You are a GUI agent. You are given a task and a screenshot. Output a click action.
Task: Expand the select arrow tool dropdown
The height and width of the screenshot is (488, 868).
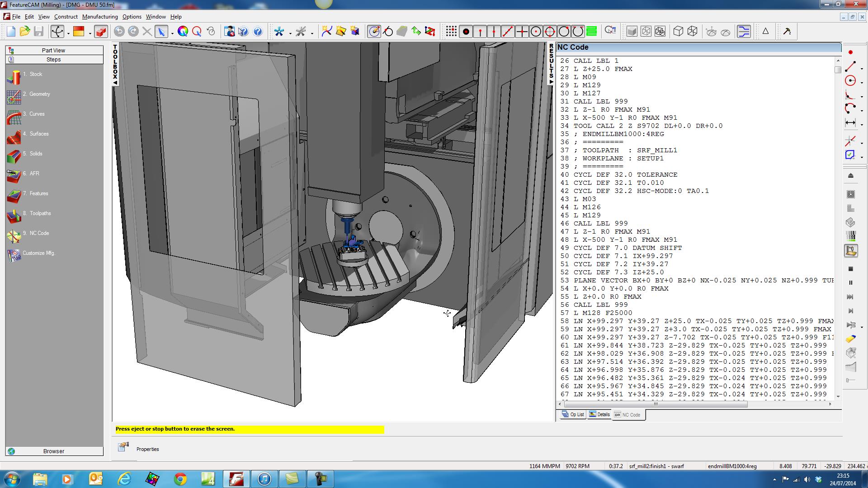pos(172,33)
